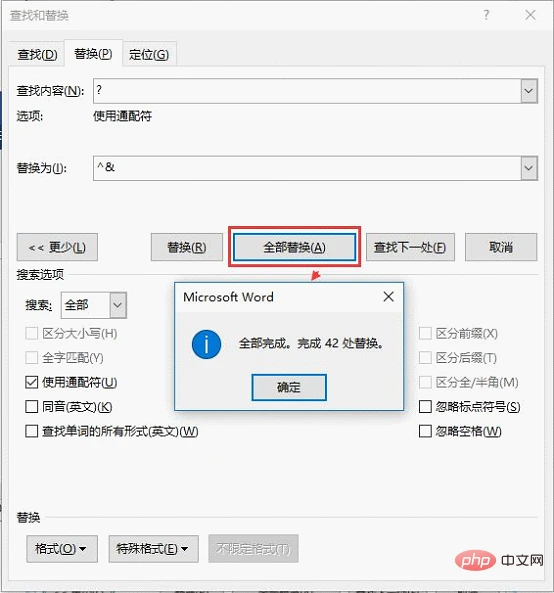554x593 pixels.
Task: Click the 替换为 input field
Action: pos(307,168)
